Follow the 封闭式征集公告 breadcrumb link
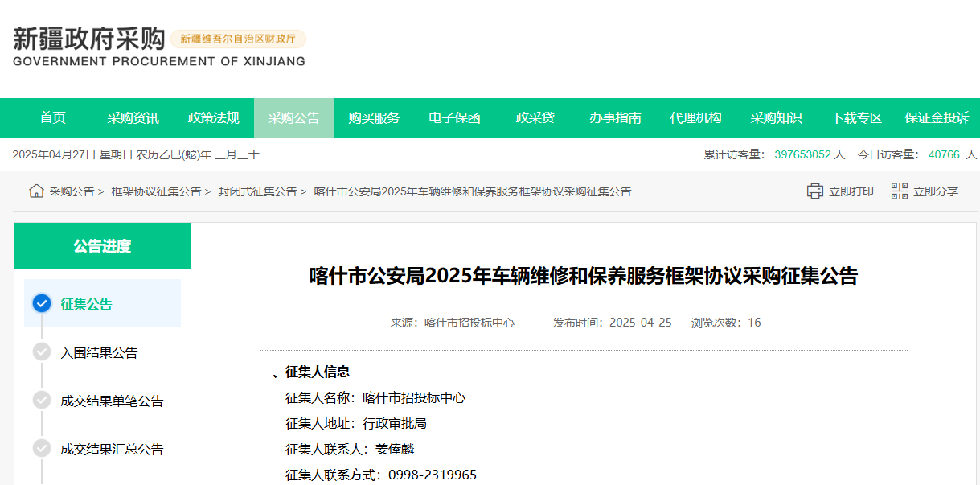This screenshot has width=980, height=485. coord(257,191)
